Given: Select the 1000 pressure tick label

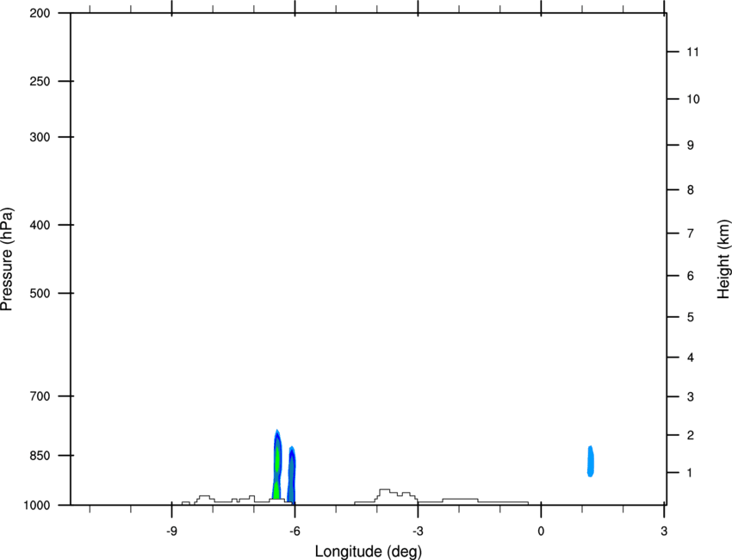Looking at the screenshot, I should coord(36,506).
